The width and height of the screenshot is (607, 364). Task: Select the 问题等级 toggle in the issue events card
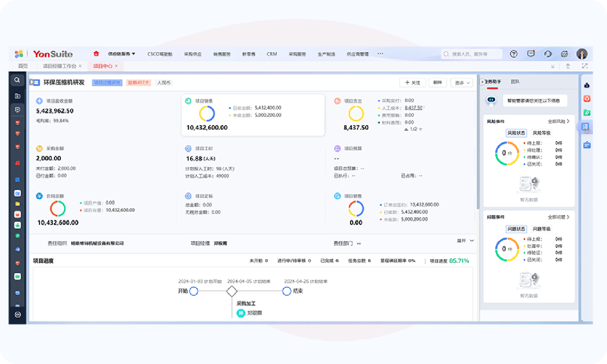pos(541,229)
